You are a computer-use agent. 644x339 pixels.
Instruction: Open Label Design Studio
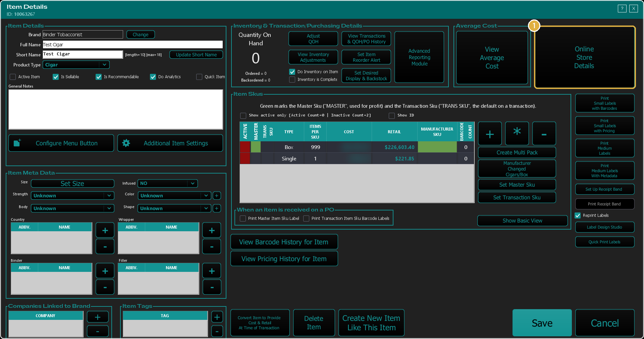tap(604, 227)
